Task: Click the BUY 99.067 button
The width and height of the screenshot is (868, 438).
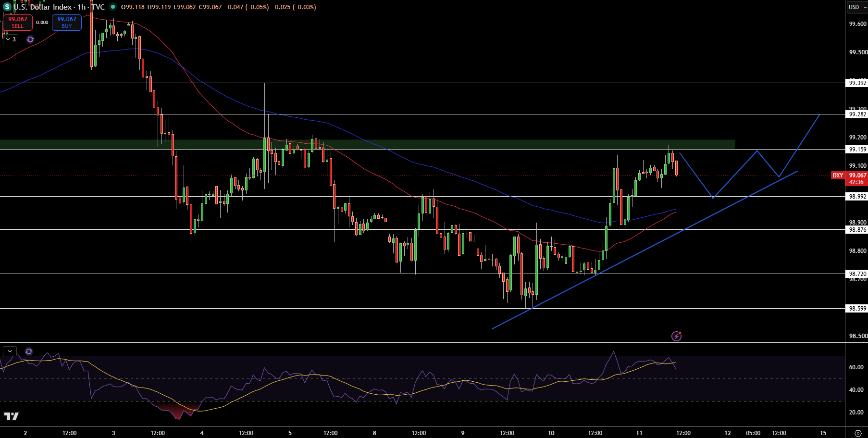Action: pyautogui.click(x=67, y=22)
